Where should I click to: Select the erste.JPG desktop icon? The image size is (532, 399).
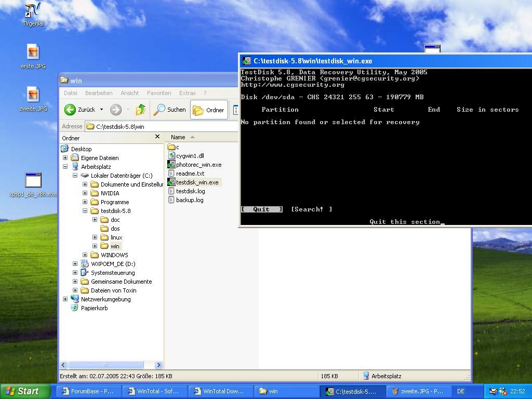coord(33,56)
